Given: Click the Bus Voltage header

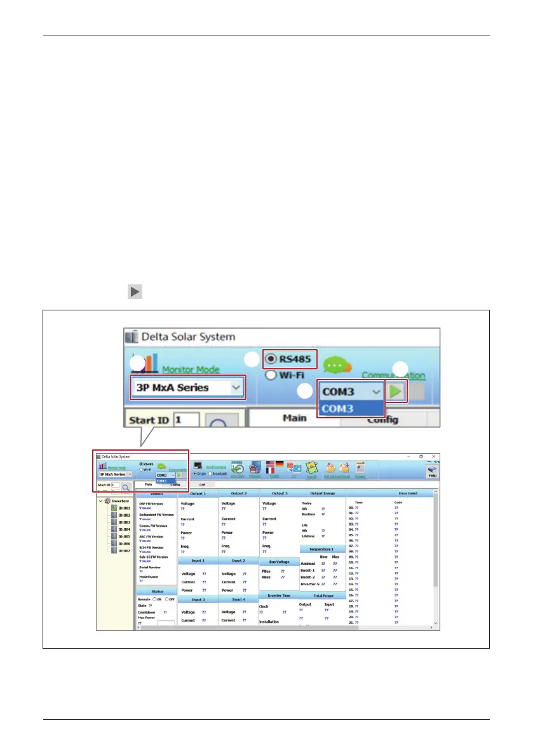Looking at the screenshot, I should click(x=280, y=562).
